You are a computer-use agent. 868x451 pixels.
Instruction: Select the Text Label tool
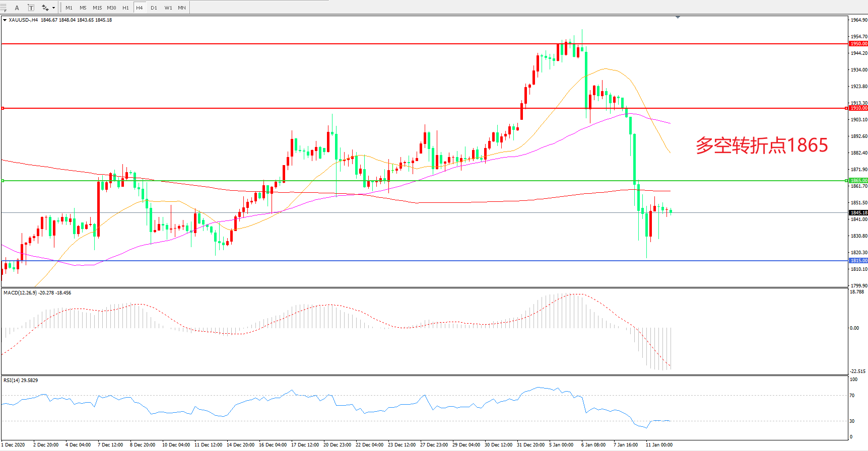click(x=31, y=8)
